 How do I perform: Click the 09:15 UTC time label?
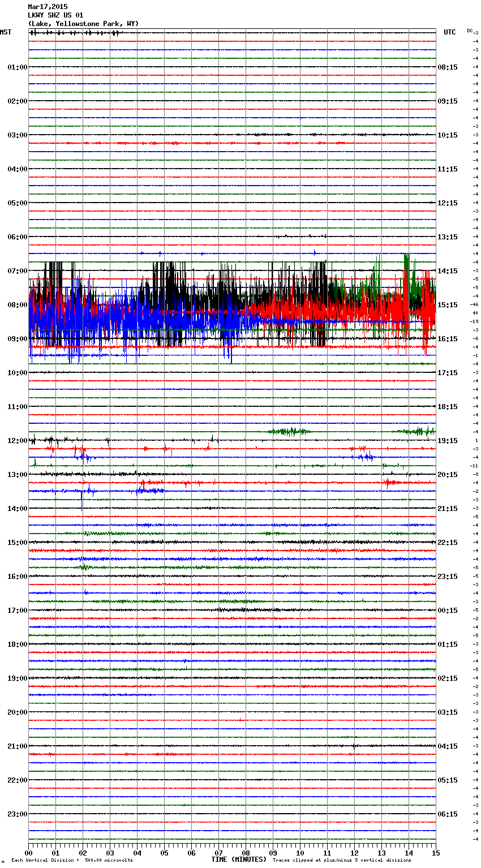click(x=448, y=101)
